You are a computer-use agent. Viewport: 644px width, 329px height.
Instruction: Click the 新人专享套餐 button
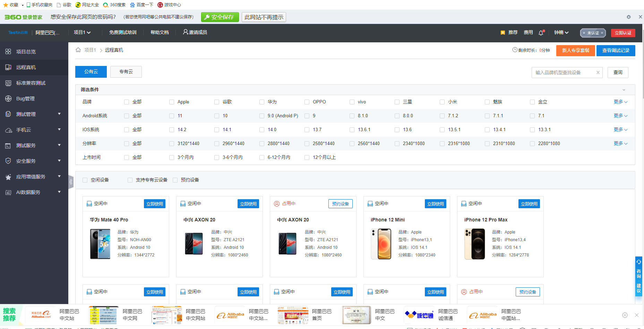point(576,51)
